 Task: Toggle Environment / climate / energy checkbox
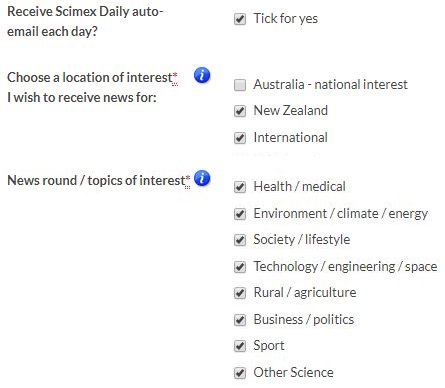(x=240, y=214)
